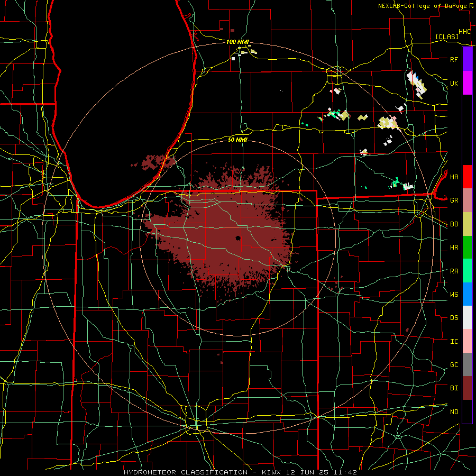The image size is (476, 476).
Task: Click the light pink IC color swatch
Action: click(x=467, y=341)
